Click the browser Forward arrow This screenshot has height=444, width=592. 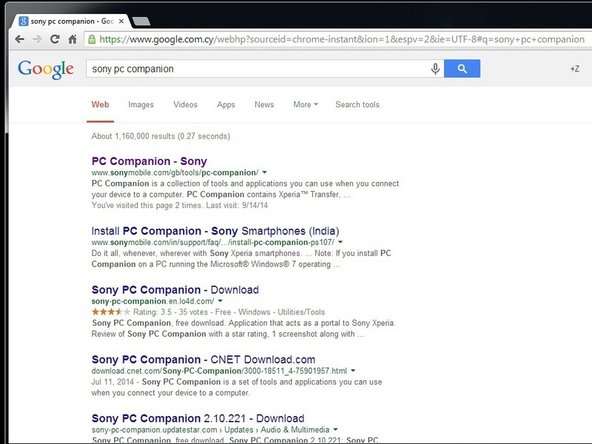[x=37, y=39]
